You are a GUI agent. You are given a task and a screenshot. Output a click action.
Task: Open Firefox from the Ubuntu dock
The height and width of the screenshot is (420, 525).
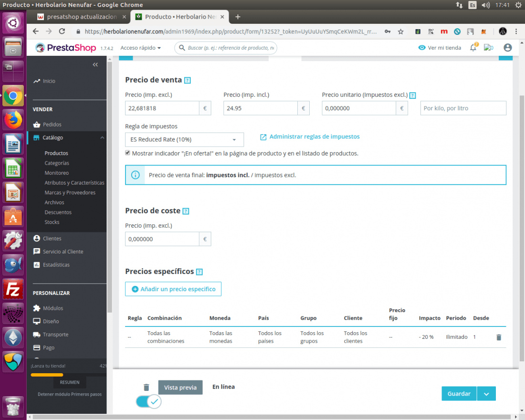(x=13, y=120)
